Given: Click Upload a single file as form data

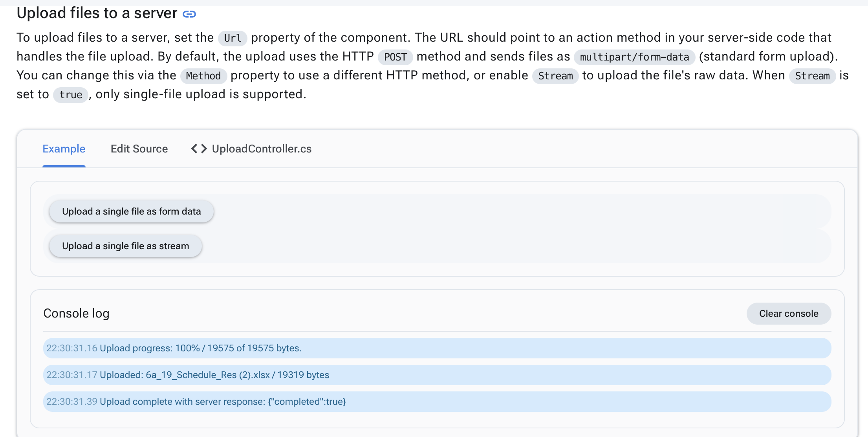Looking at the screenshot, I should (131, 211).
